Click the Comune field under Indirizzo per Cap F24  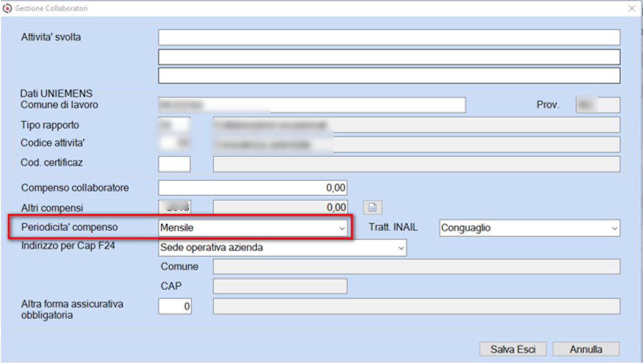tap(417, 267)
